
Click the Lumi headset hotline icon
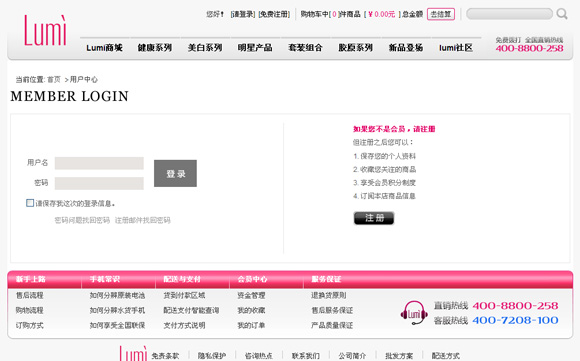tap(414, 313)
